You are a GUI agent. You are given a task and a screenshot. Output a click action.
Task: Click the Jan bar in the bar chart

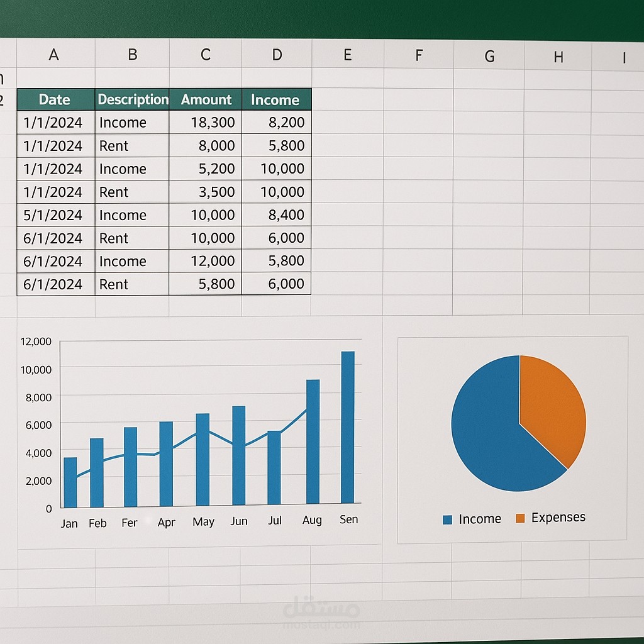click(70, 482)
